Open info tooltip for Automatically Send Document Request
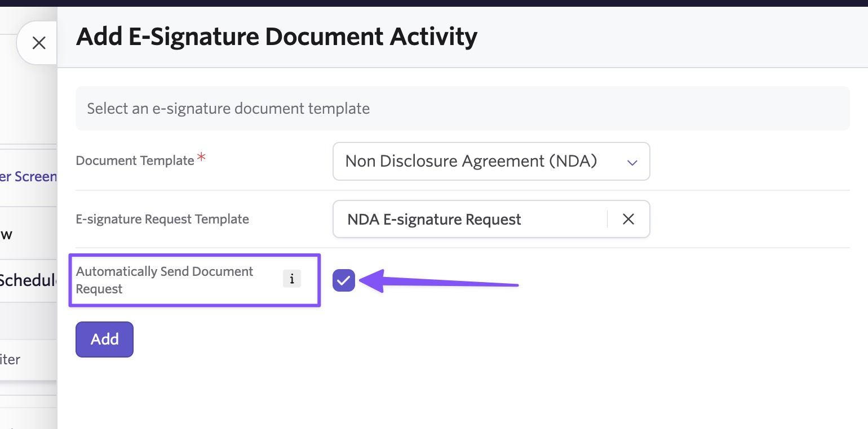 point(291,279)
